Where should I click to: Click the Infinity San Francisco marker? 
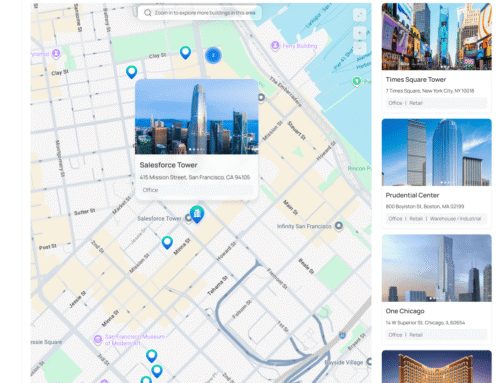pos(339,226)
